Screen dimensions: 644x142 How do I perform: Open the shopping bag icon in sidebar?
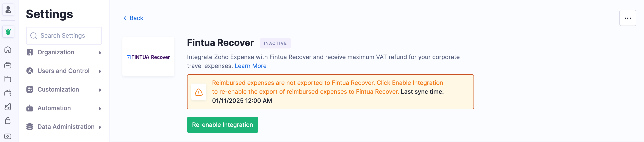[x=8, y=121]
